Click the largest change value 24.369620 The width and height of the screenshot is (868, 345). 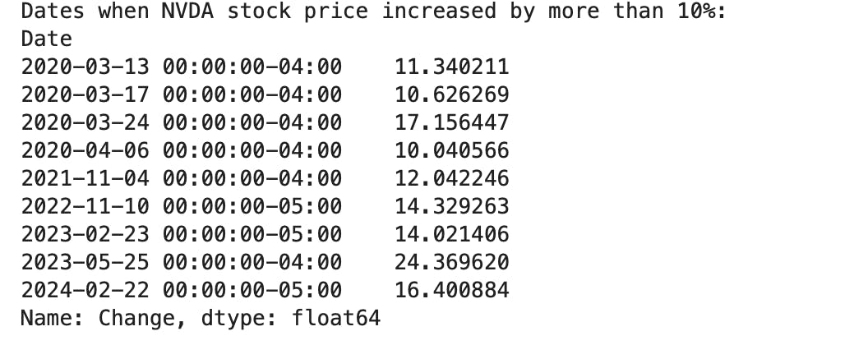451,262
